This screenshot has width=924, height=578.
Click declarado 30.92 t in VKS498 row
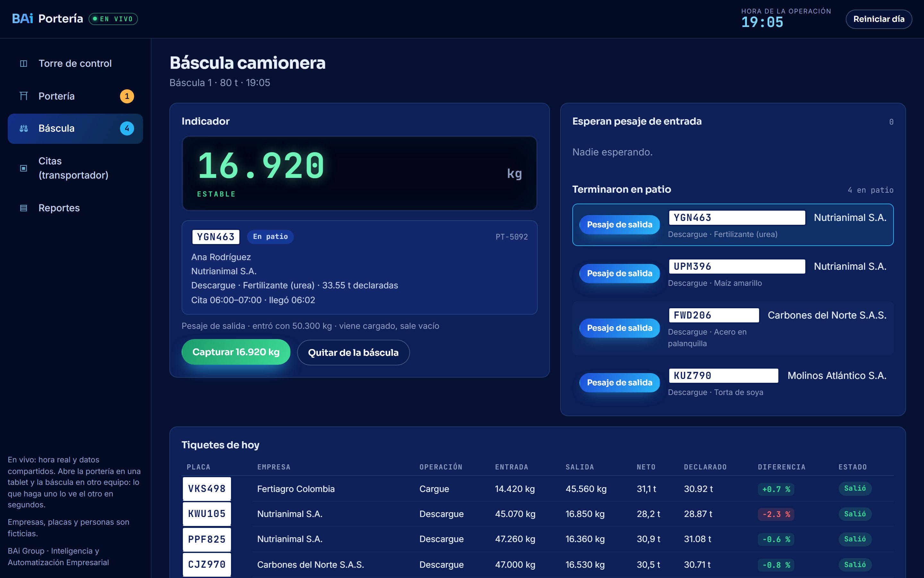tap(698, 489)
